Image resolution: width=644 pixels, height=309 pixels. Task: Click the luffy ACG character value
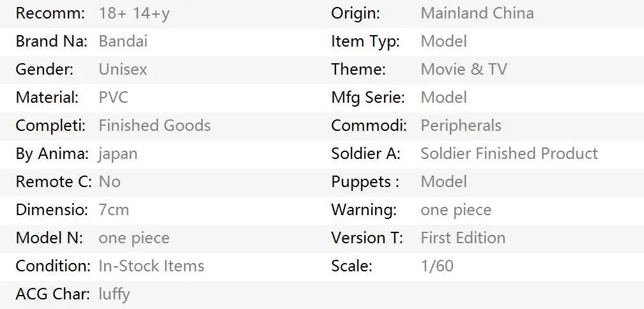pos(114,295)
